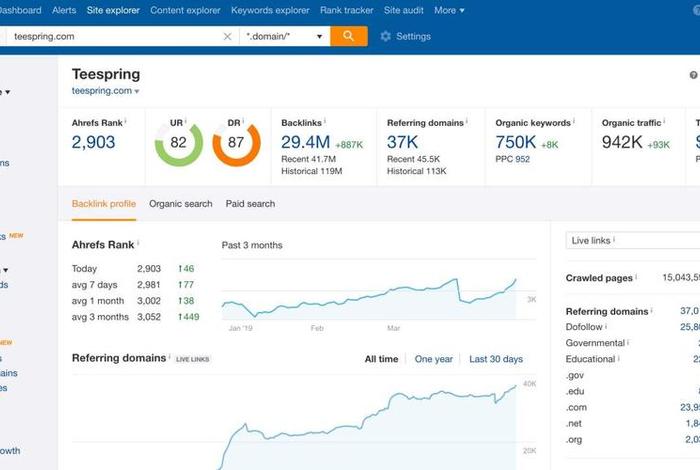Click the orange DR 87 gauge
Image resolution: width=700 pixels, height=470 pixels.
(236, 144)
